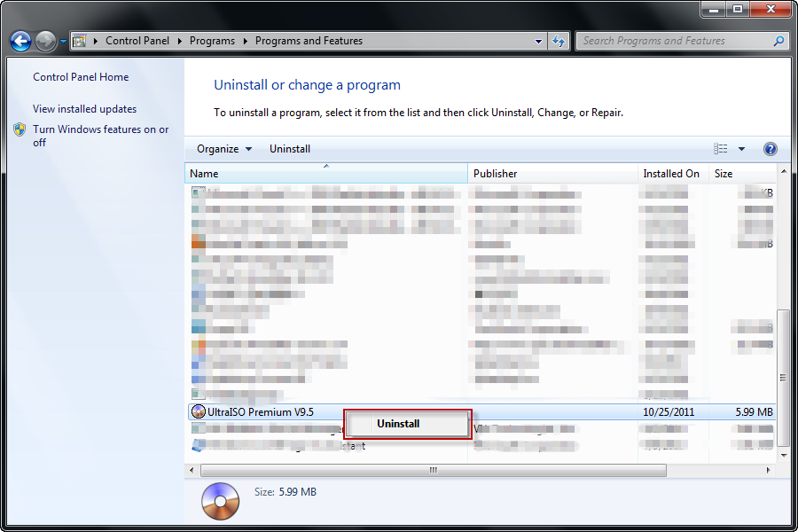Click the UltraISO disc icon in the list
Image resolution: width=798 pixels, height=532 pixels.
199,411
